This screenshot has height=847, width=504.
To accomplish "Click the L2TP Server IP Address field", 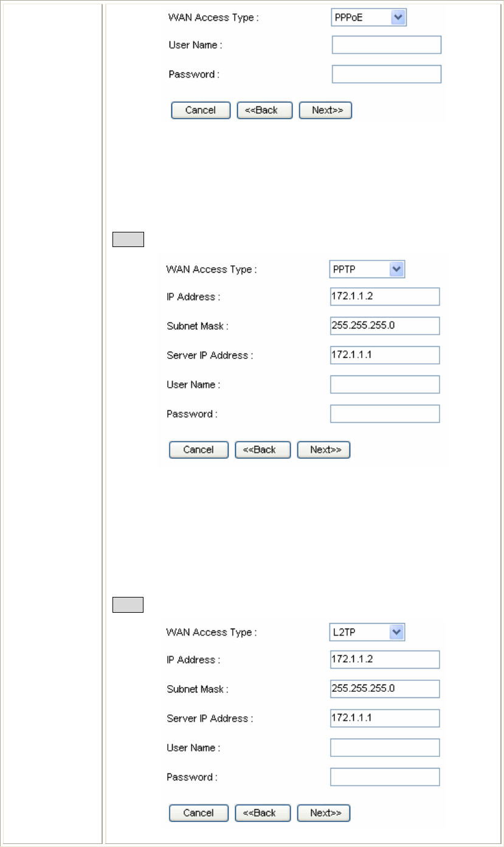I will coord(385,718).
